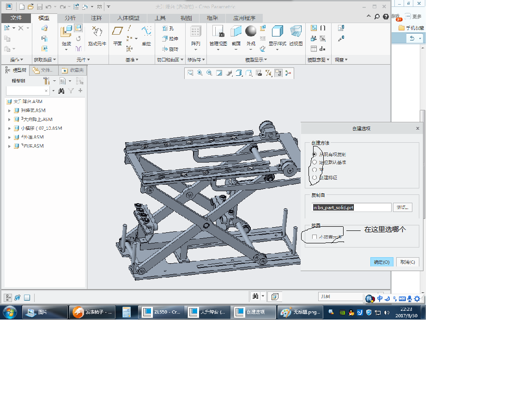
Task: Open 操作 group dropdown
Action: (16, 60)
